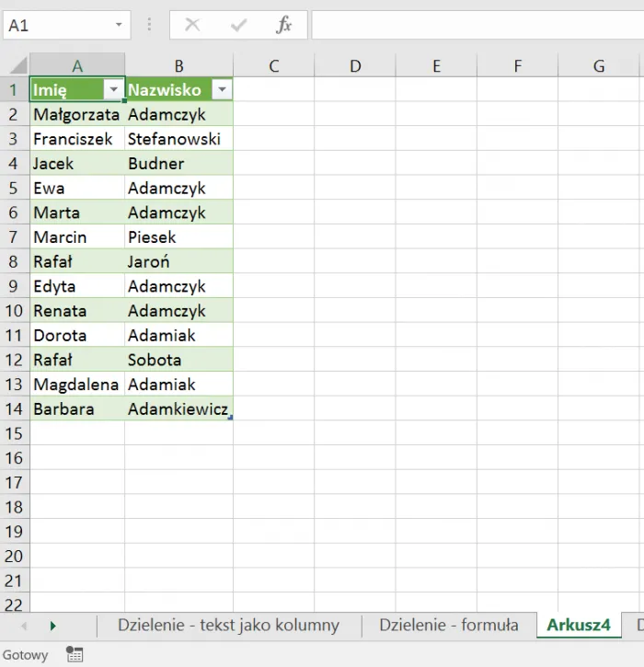
Task: Click the previous sheet navigation arrow
Action: [23, 626]
